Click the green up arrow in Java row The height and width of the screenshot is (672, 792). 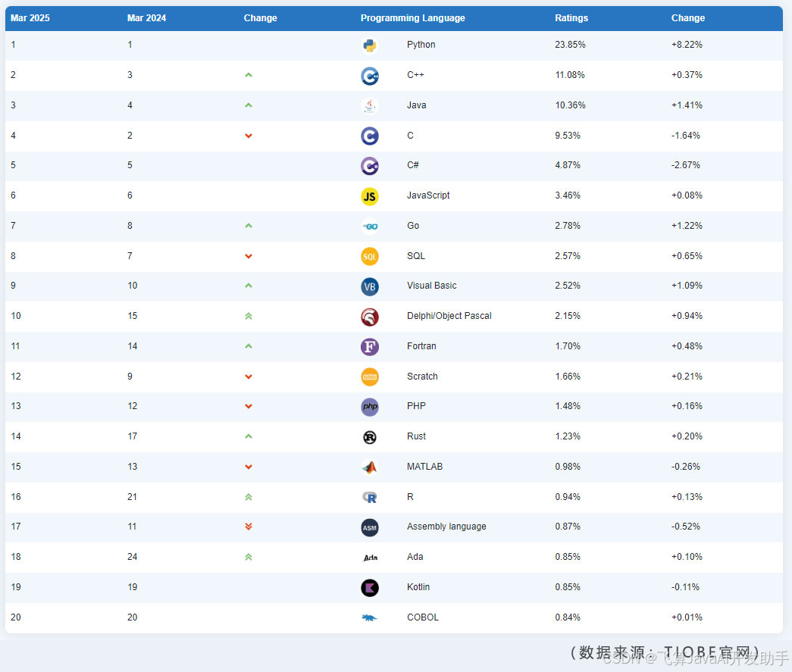(x=248, y=105)
